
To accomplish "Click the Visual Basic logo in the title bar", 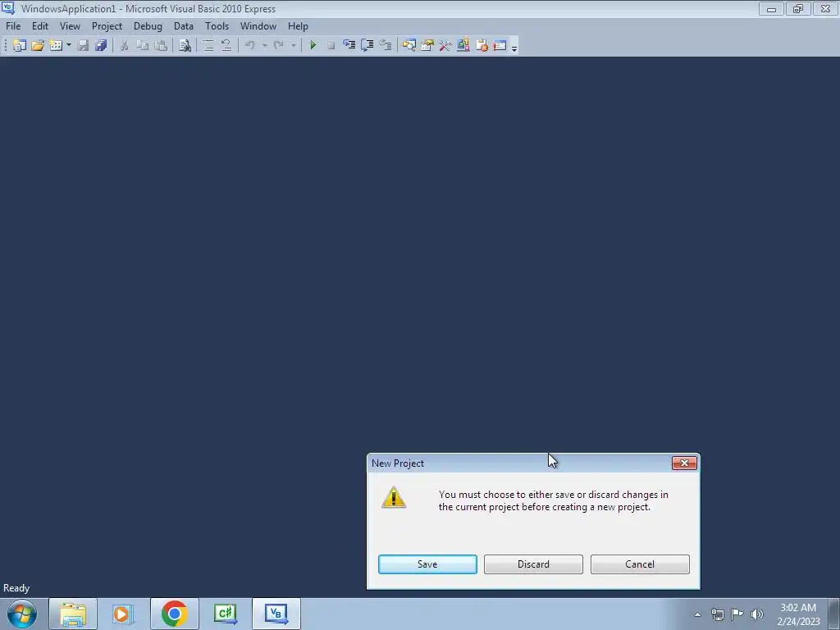I will [x=8, y=8].
